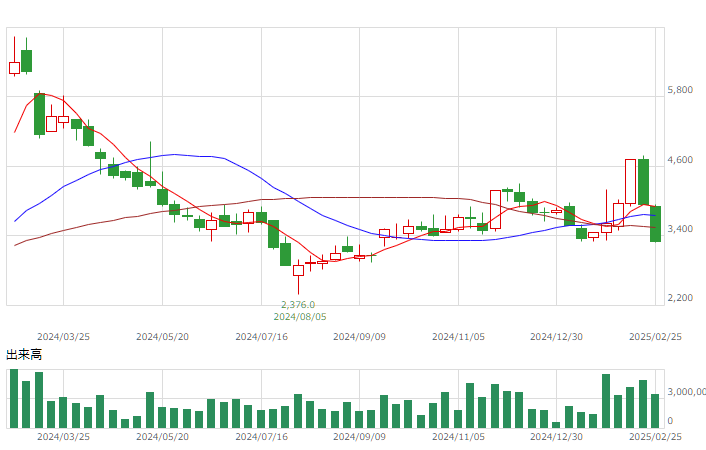706x450 pixels.
Task: Click the 2024/08/05 low date annotation
Action: [300, 317]
